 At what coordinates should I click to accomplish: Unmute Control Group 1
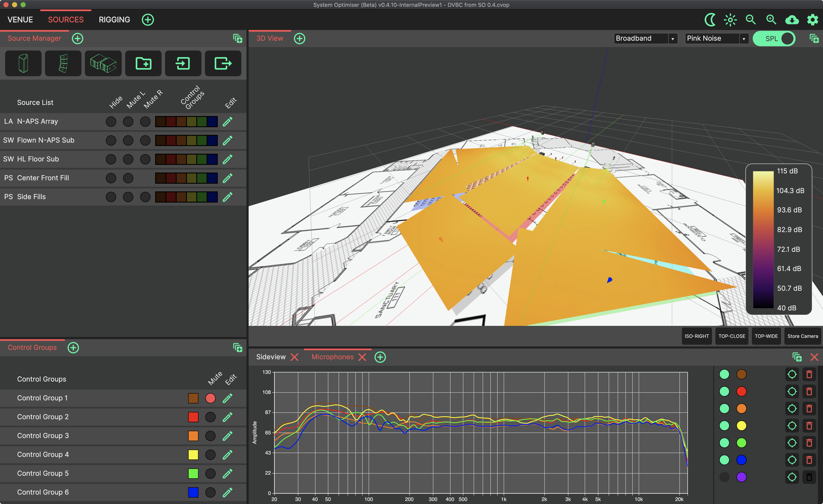(x=210, y=398)
